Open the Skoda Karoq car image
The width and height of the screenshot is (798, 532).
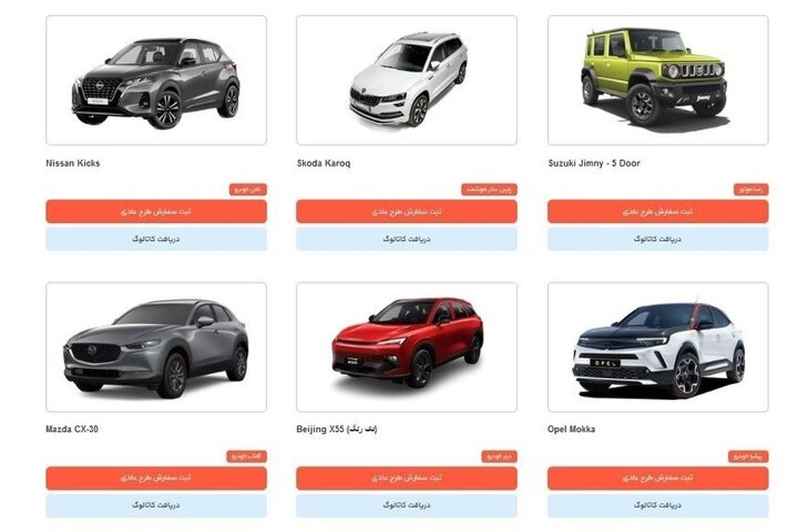click(x=406, y=80)
